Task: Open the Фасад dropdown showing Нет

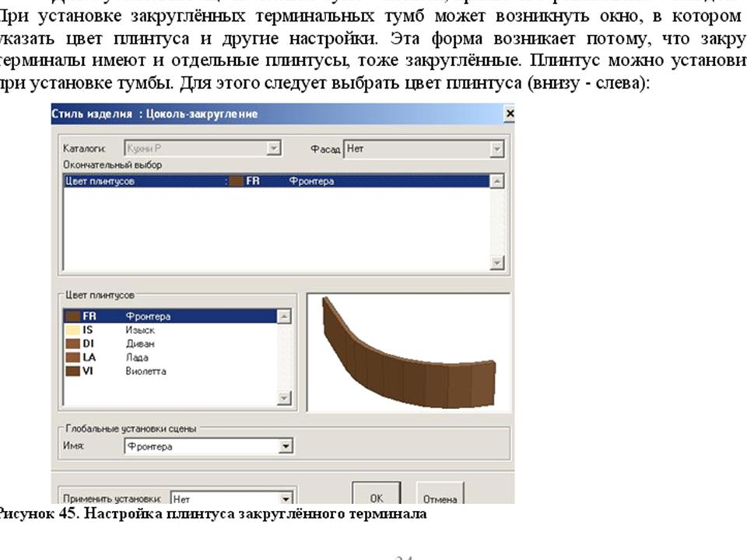Action: click(x=497, y=149)
